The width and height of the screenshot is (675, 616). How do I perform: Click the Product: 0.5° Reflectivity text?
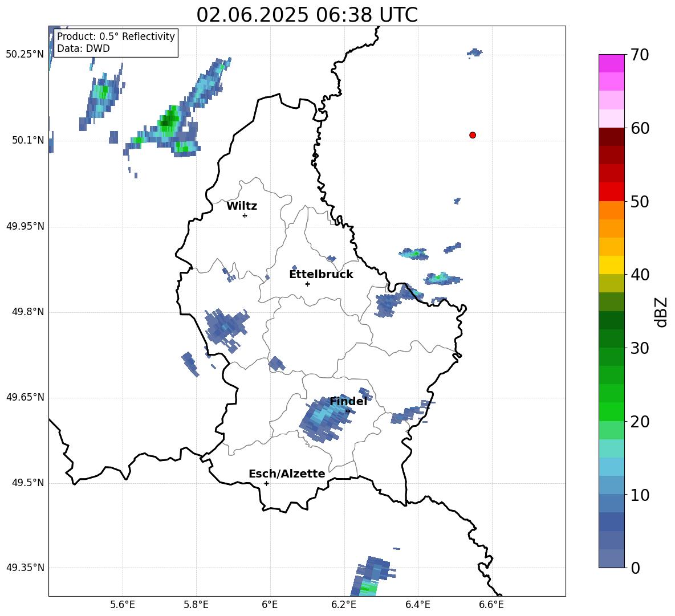click(x=116, y=36)
